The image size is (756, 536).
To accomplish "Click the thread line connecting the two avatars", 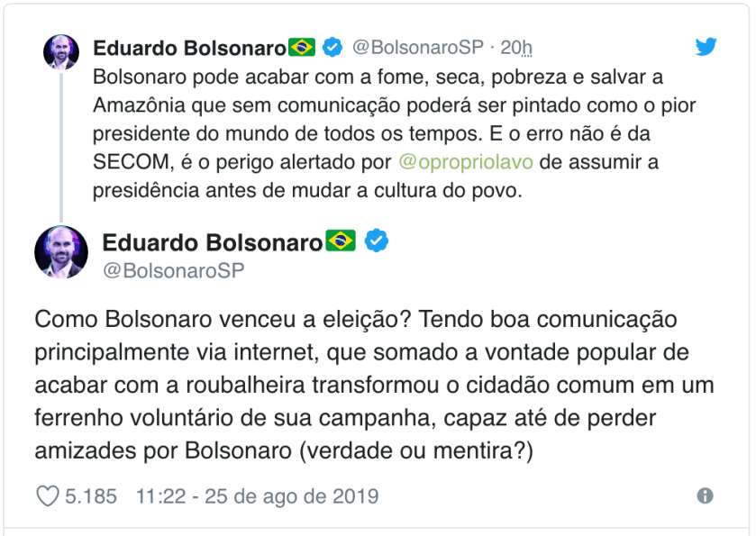I will point(60,144).
